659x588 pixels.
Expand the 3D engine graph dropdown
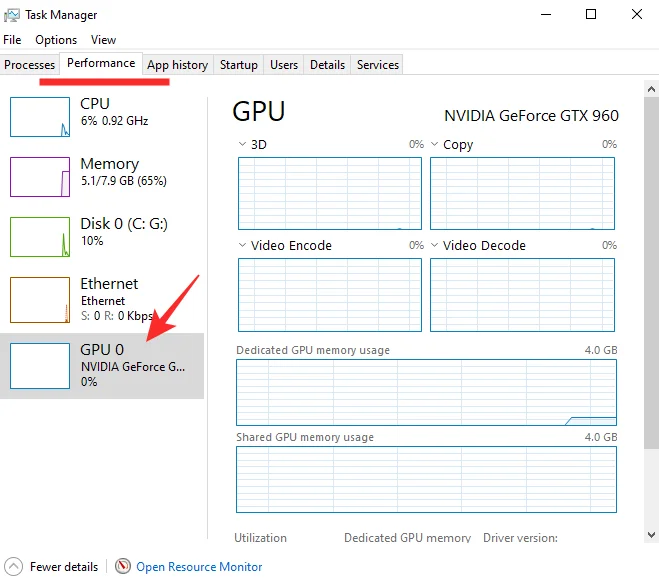tap(243, 145)
